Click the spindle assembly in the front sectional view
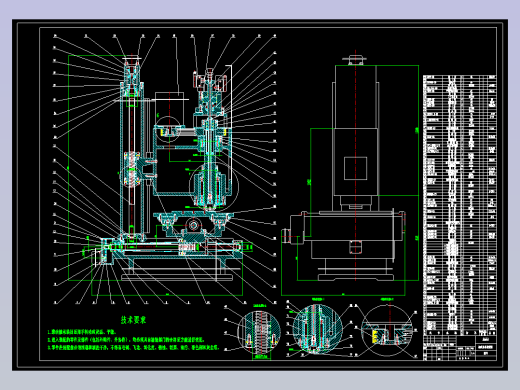This screenshot has width=520, height=390. (209, 140)
